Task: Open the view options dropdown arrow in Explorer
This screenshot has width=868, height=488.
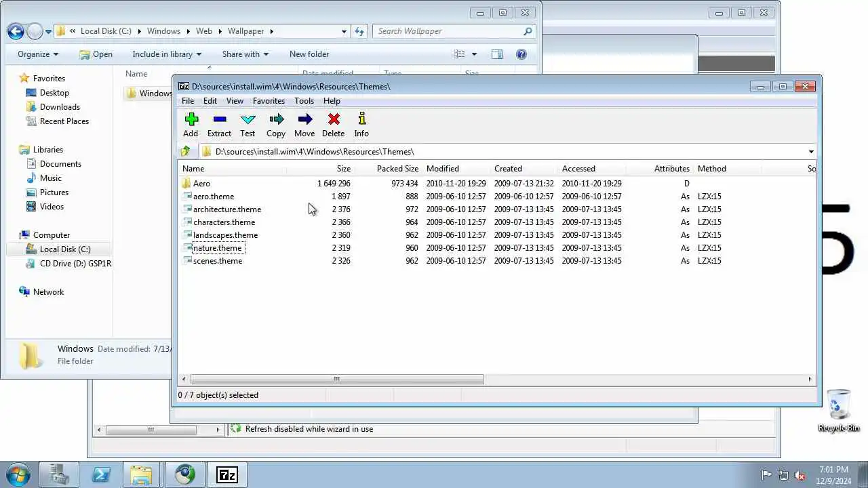Action: point(474,54)
